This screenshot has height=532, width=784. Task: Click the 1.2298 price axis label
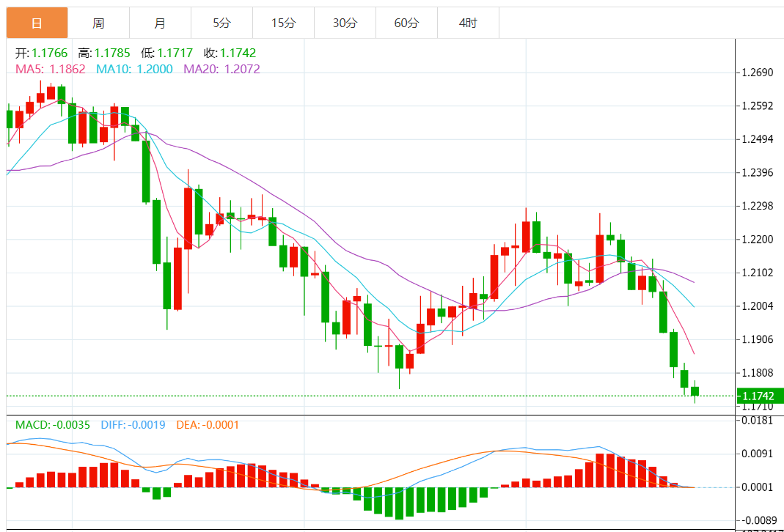[758, 206]
